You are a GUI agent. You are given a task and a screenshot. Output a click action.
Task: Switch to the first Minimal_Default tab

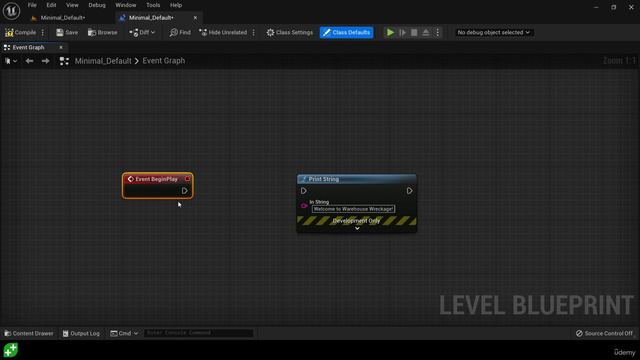pos(62,18)
